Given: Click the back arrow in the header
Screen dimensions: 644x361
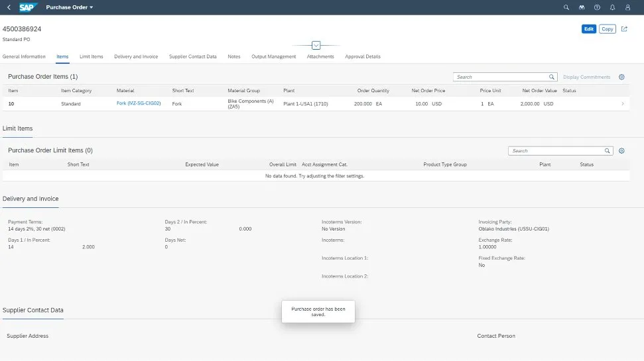Looking at the screenshot, I should coord(9,7).
